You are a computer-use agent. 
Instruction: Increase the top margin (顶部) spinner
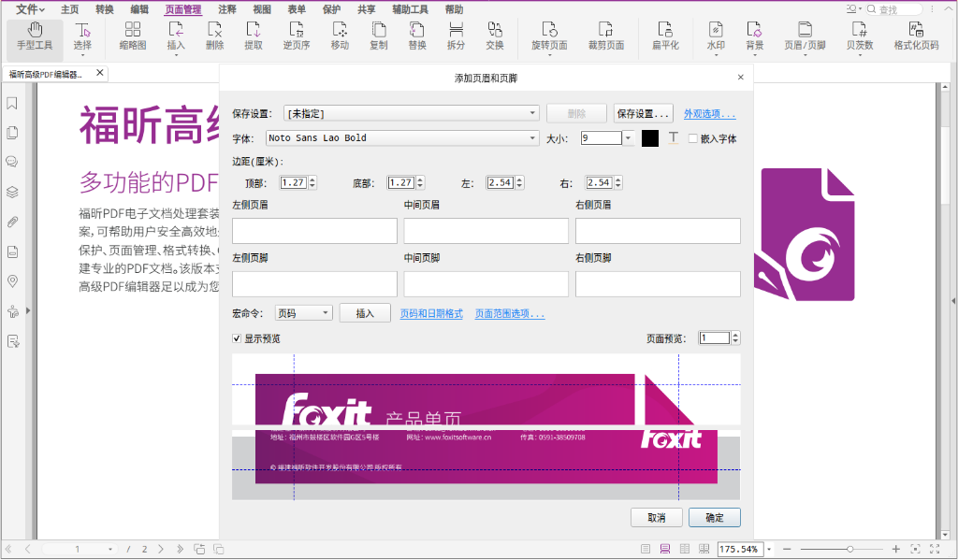click(312, 179)
